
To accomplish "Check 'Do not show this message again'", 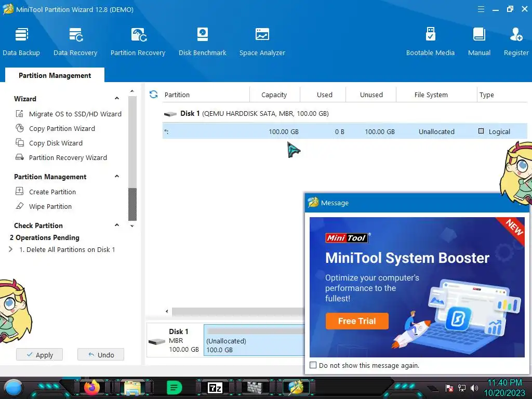I will point(313,365).
